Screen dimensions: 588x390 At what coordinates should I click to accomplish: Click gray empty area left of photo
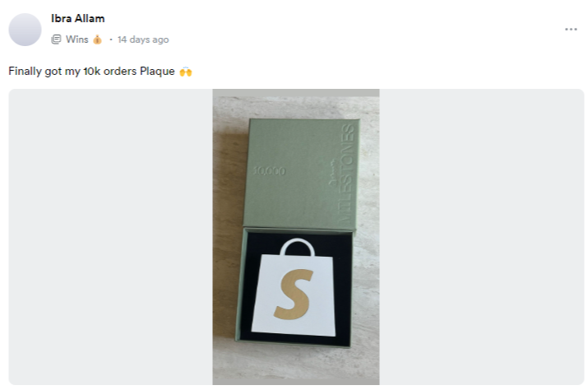tap(111, 237)
